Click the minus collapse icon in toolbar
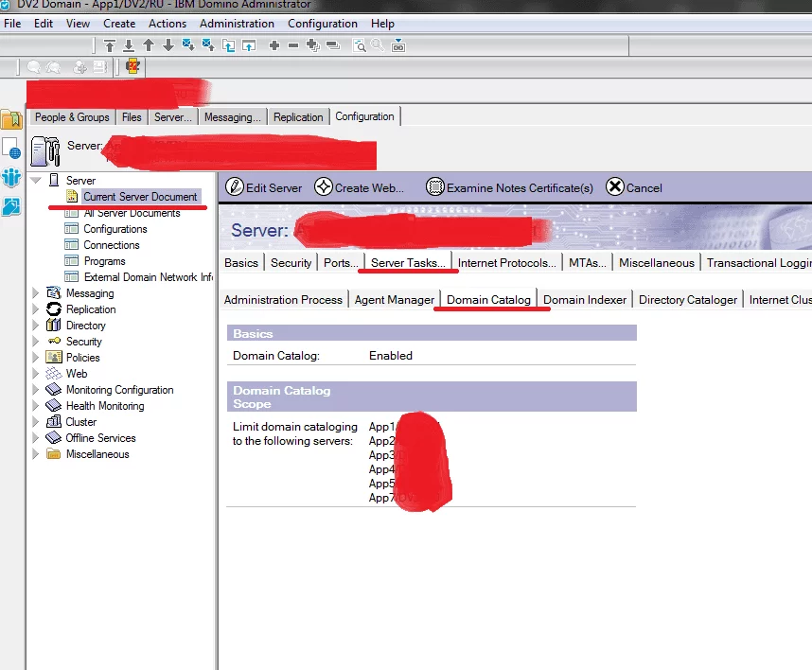This screenshot has height=670, width=812. pyautogui.click(x=293, y=45)
